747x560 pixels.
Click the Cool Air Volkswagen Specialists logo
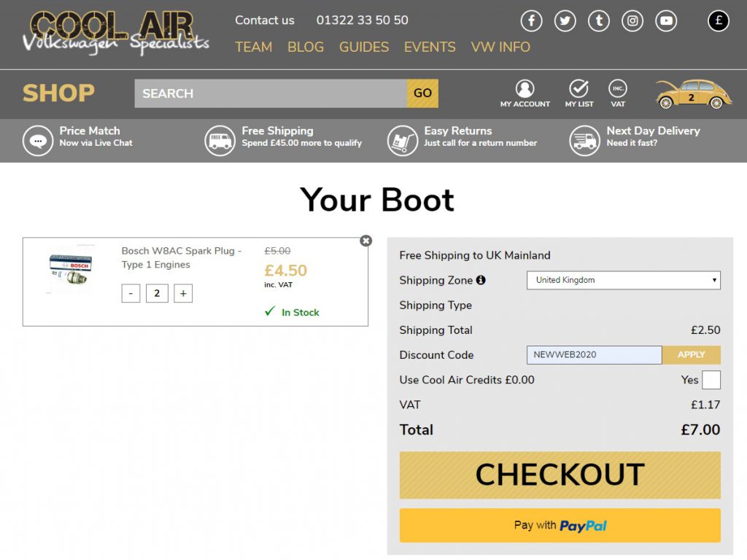116,32
